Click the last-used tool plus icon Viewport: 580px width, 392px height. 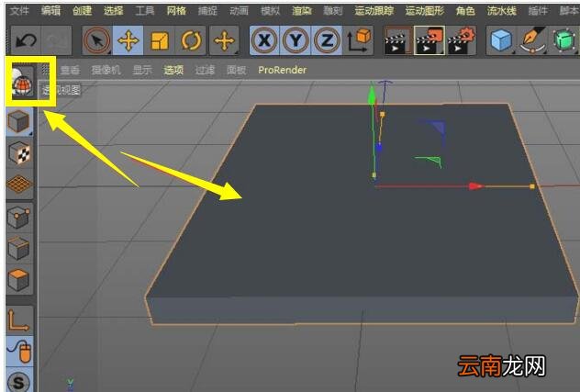tap(224, 40)
